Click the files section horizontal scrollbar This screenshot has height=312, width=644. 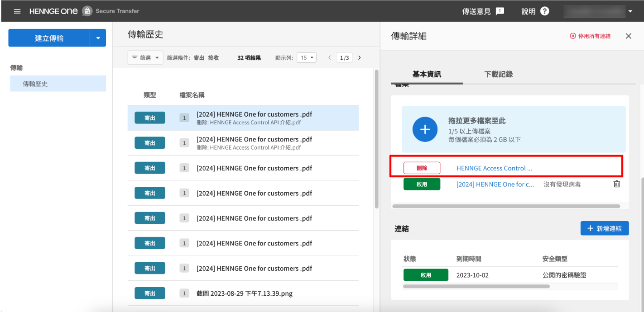[506, 206]
